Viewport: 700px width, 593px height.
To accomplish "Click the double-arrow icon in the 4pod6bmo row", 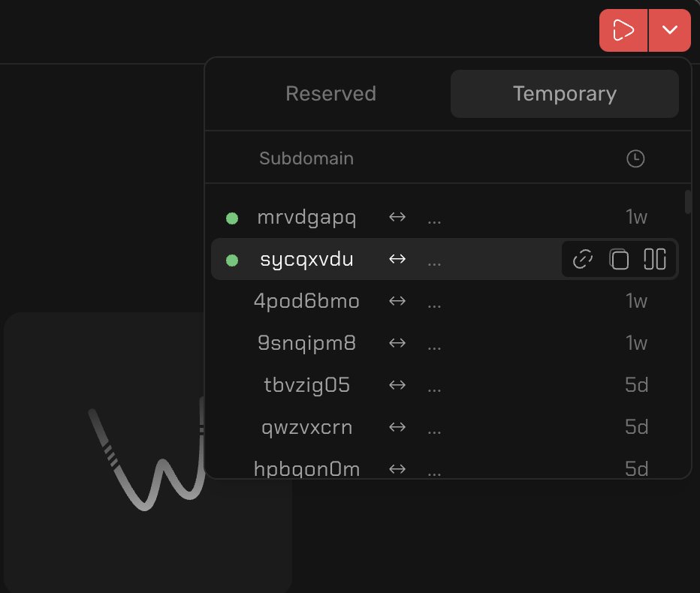I will coord(397,302).
